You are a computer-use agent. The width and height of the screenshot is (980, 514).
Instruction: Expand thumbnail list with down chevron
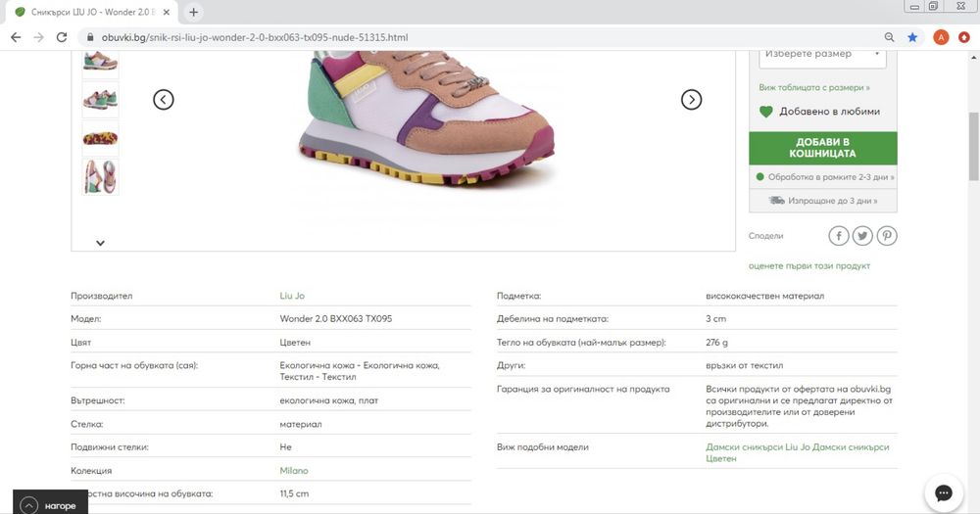pyautogui.click(x=100, y=243)
